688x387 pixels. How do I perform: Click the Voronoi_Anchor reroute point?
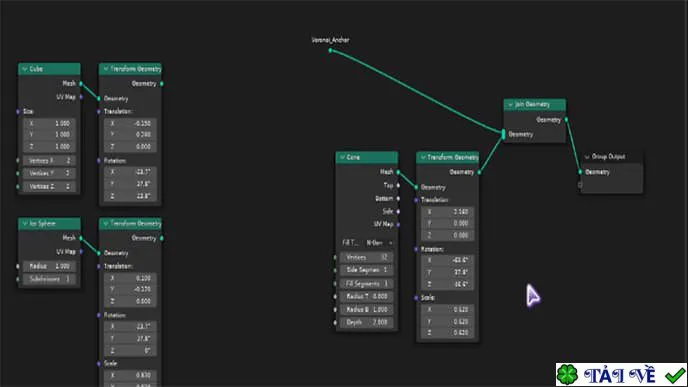click(x=330, y=50)
